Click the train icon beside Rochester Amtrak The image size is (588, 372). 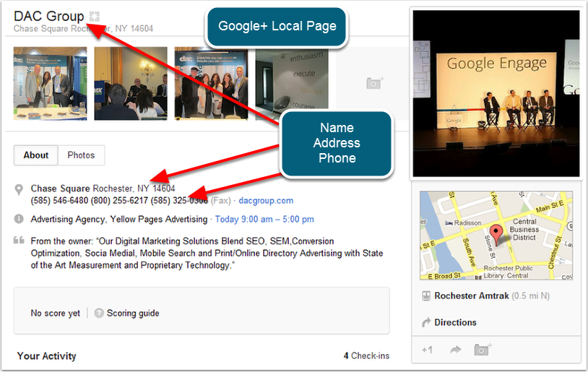coord(426,296)
